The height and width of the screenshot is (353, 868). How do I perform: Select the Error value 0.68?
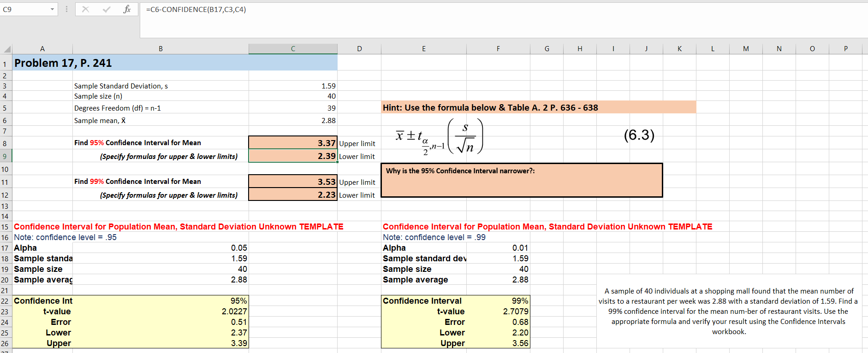[498, 322]
